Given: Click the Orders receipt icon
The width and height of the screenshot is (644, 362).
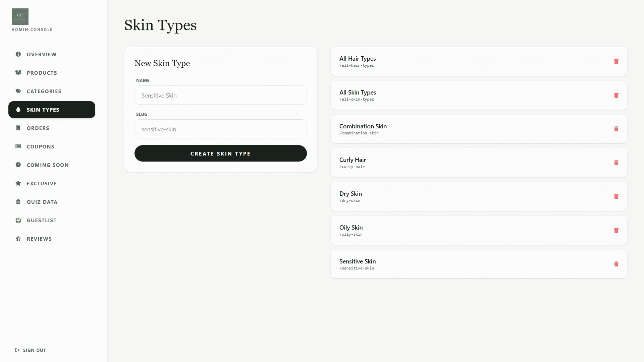Looking at the screenshot, I should tap(18, 128).
